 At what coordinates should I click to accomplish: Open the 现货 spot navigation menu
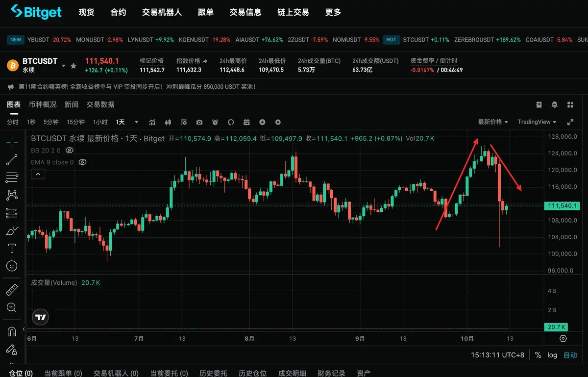[x=86, y=12]
